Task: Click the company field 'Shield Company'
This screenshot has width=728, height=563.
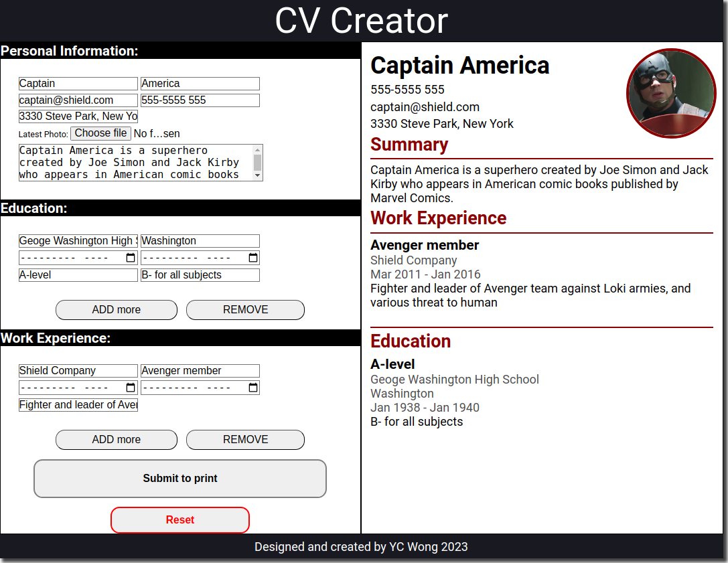Action: point(78,371)
